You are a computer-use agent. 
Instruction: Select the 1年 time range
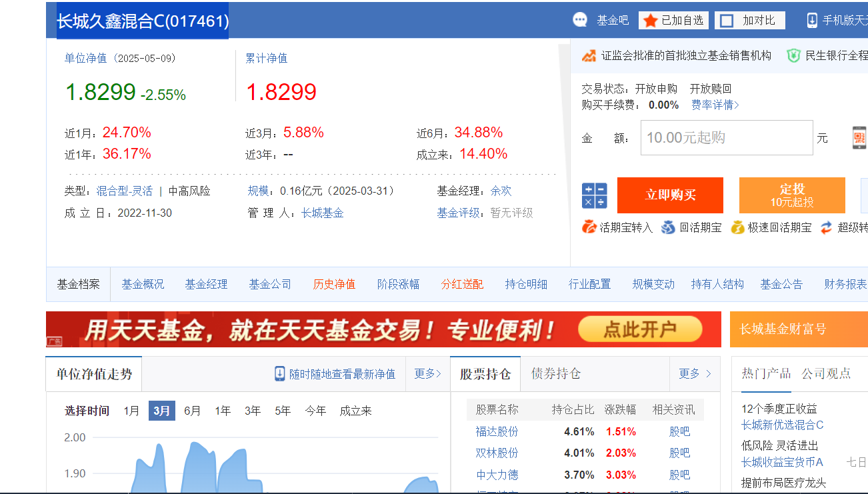[223, 411]
